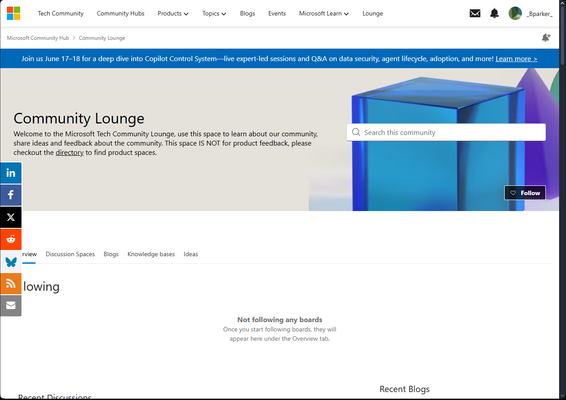The height and width of the screenshot is (400, 566).
Task: Toggle subscription bell next to breadcrumb
Action: coord(546,38)
